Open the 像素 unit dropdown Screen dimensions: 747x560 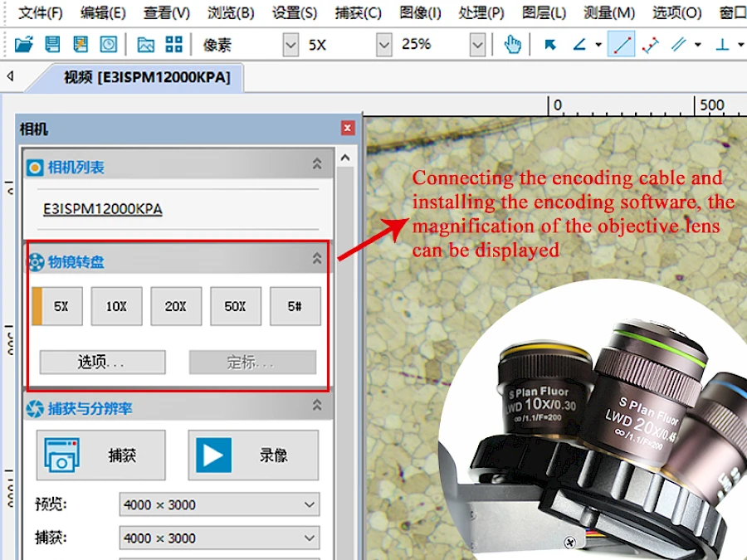pyautogui.click(x=290, y=46)
